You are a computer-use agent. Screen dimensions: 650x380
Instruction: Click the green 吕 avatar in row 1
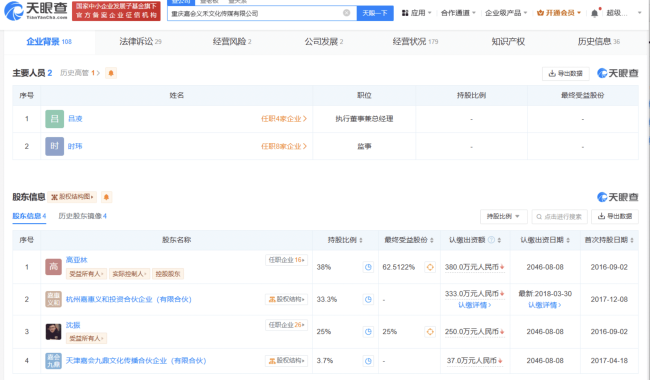point(54,119)
